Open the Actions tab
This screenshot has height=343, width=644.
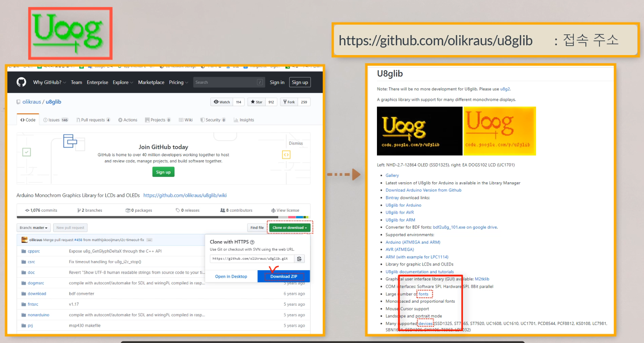[128, 120]
